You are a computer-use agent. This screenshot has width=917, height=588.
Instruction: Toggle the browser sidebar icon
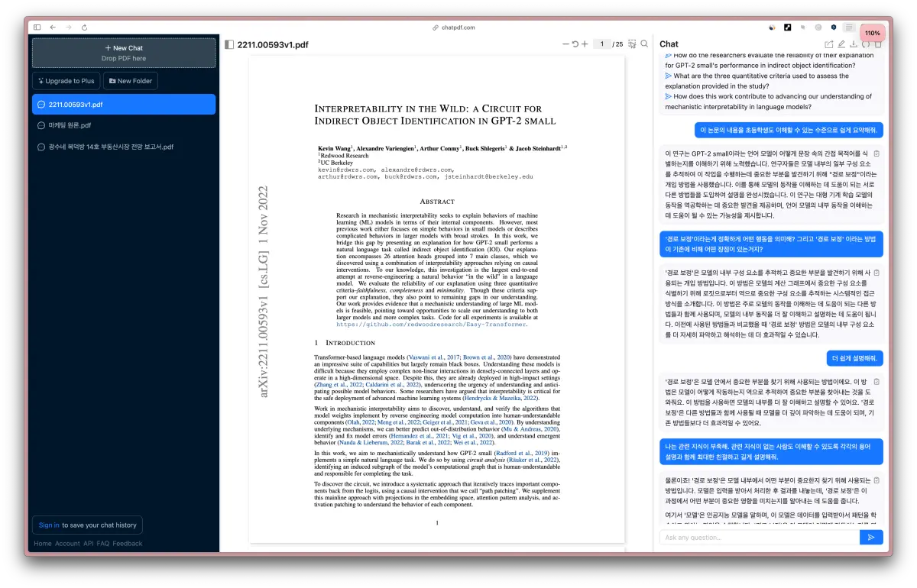[x=37, y=27]
